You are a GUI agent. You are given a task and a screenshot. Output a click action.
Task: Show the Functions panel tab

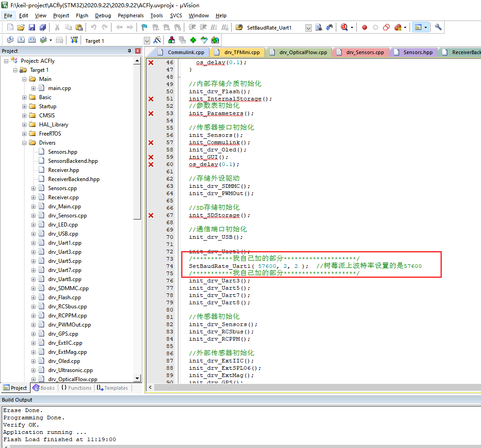click(77, 388)
